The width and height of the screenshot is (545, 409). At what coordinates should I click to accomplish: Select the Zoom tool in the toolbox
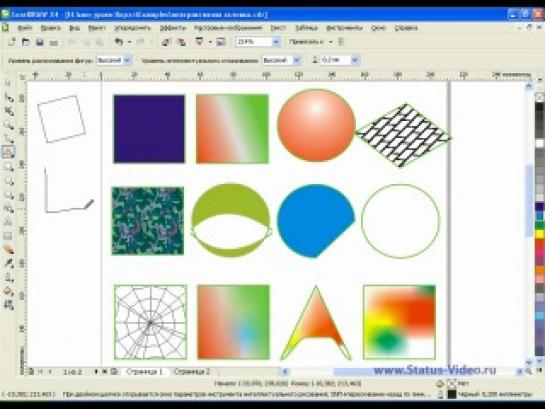pyautogui.click(x=9, y=125)
